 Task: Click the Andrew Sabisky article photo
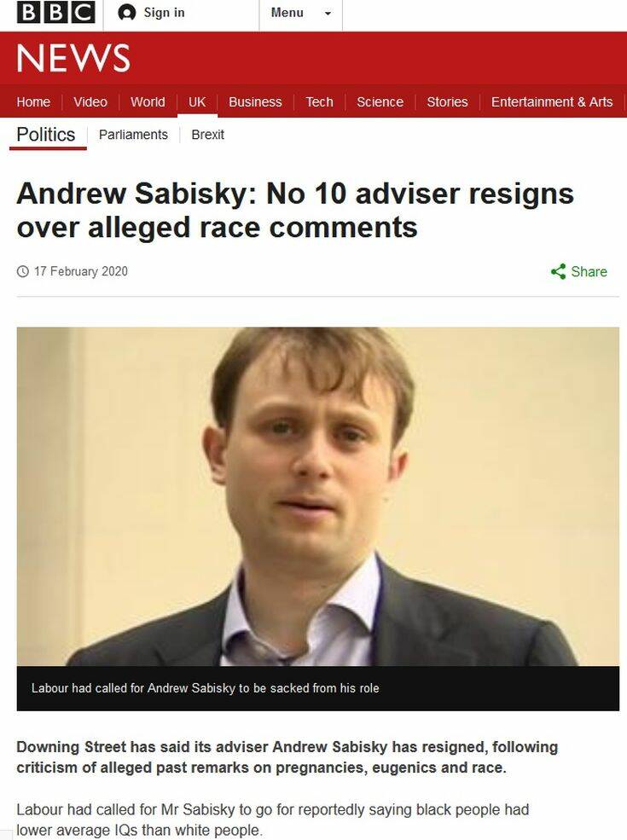click(x=318, y=496)
